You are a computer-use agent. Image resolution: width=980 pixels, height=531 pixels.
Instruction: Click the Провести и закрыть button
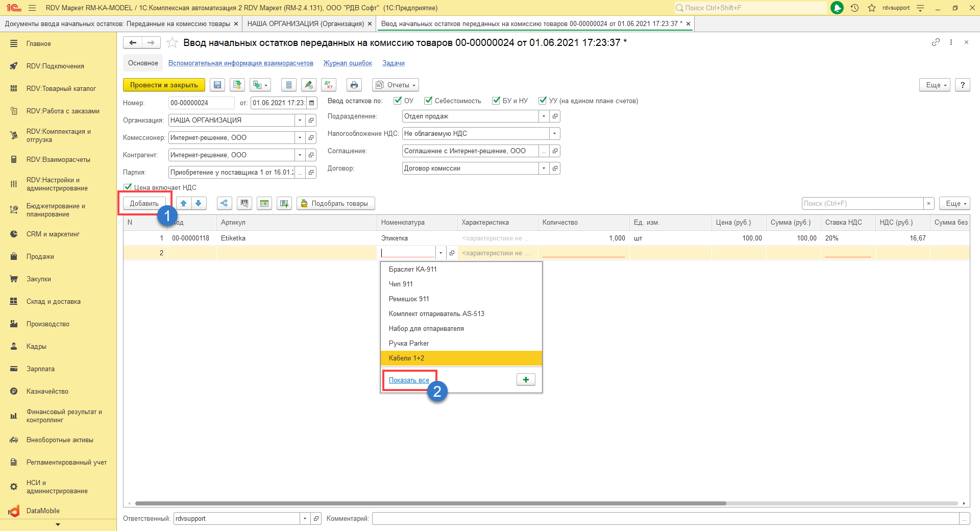(164, 85)
